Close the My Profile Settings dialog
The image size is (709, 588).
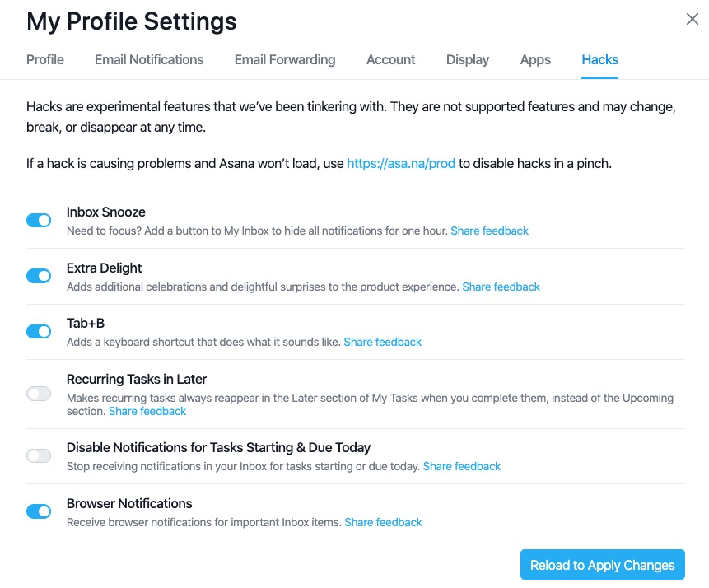(693, 20)
